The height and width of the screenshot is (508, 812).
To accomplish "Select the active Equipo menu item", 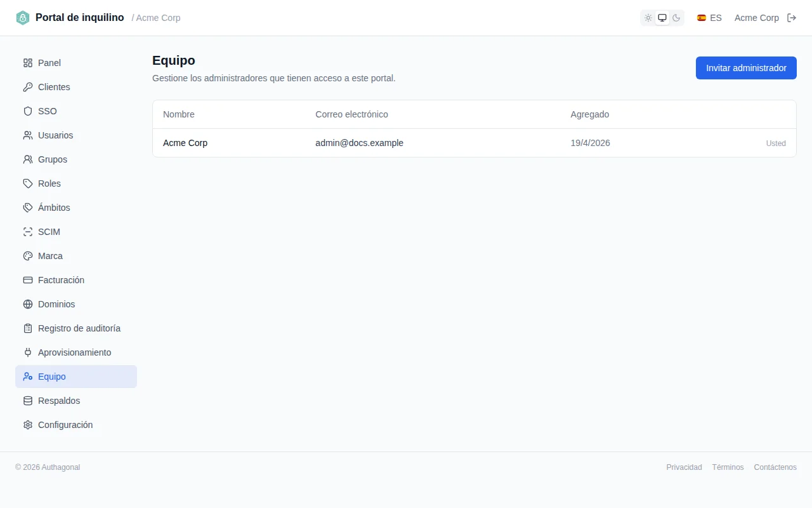I will tap(76, 377).
